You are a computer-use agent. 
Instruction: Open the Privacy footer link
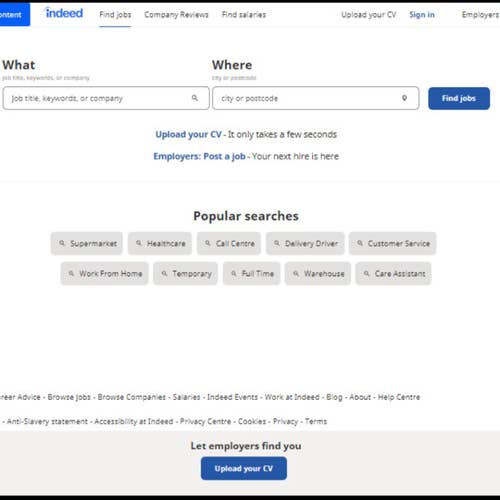285,421
